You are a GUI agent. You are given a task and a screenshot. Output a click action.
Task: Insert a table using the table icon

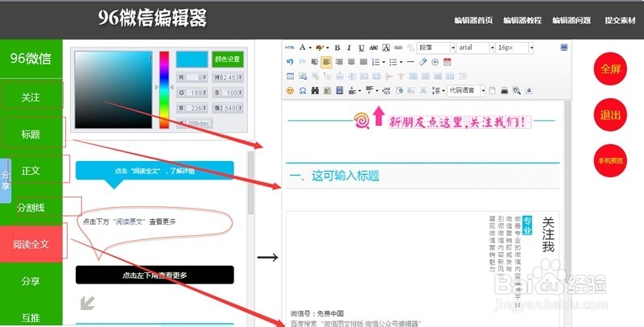tap(290, 76)
